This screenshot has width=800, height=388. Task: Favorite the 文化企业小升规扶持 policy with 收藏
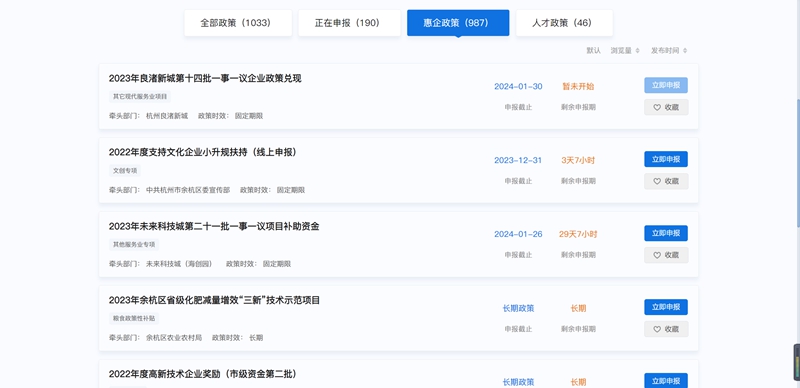click(x=666, y=181)
